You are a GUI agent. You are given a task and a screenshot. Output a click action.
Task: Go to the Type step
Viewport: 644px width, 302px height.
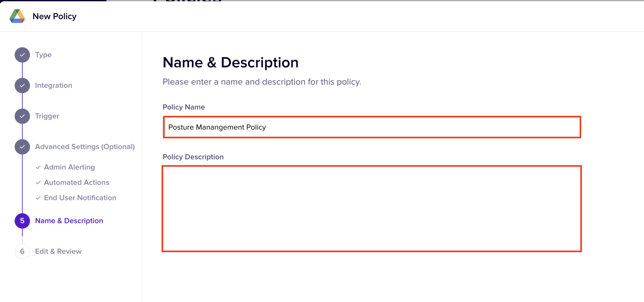point(43,55)
